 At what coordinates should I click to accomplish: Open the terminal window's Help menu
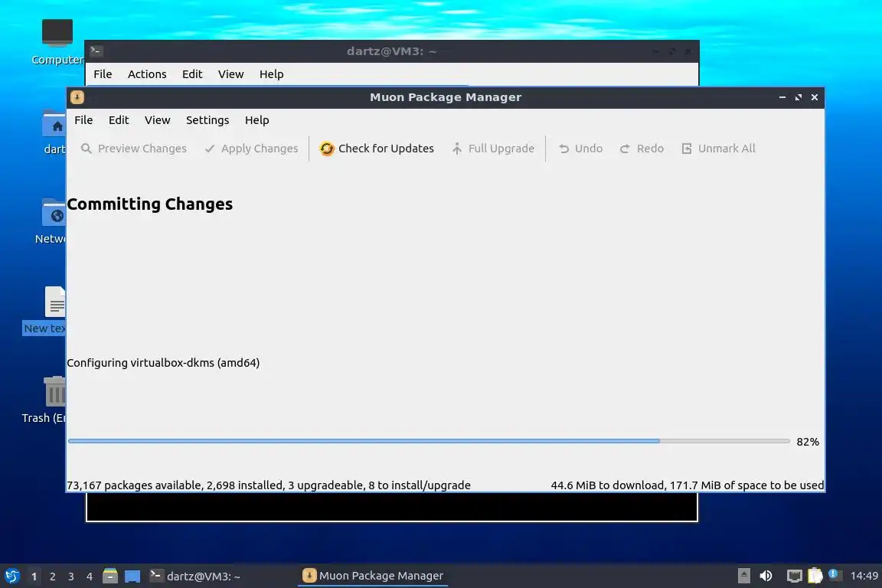tap(271, 74)
